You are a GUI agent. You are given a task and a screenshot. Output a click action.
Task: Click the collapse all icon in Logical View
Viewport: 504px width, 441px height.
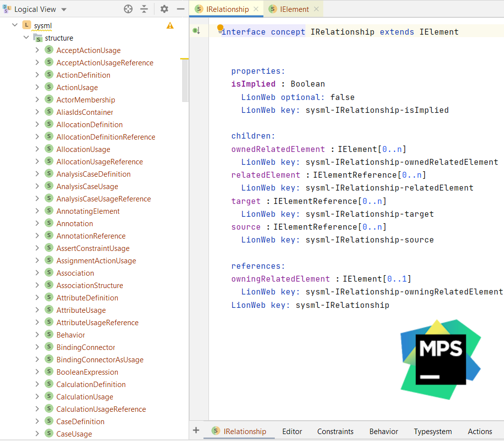[x=144, y=9]
